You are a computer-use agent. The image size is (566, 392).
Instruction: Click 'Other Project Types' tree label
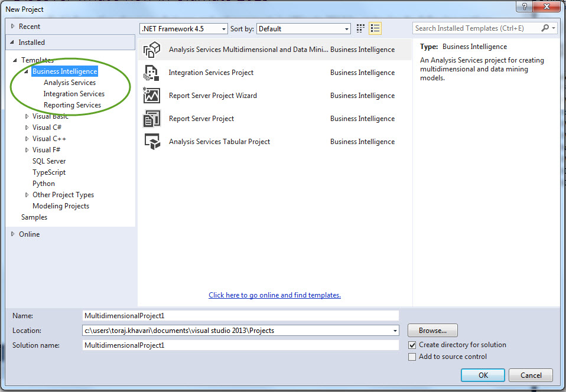63,195
